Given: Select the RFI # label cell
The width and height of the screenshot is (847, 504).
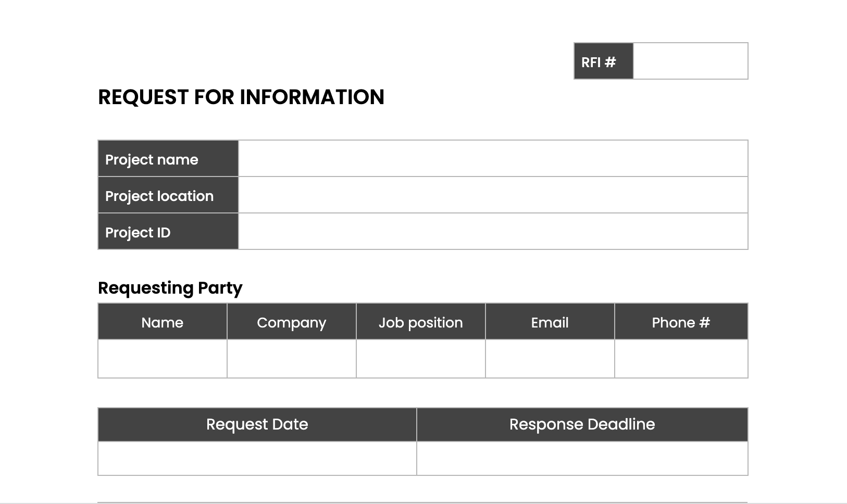Looking at the screenshot, I should pyautogui.click(x=603, y=61).
